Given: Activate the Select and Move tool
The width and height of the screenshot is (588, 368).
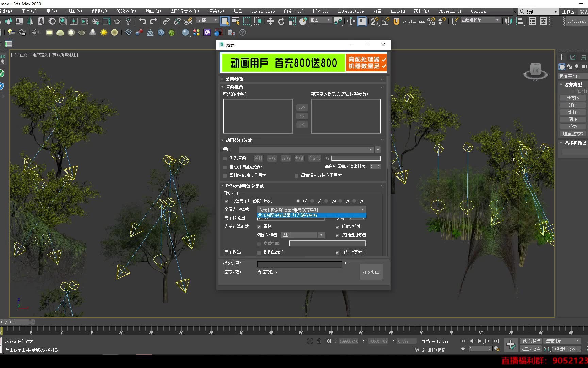Looking at the screenshot, I should (x=270, y=21).
